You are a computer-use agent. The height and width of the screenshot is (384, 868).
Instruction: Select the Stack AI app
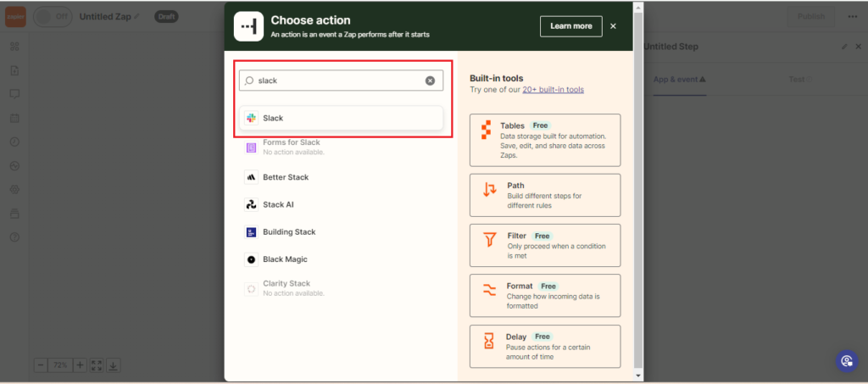(x=341, y=205)
